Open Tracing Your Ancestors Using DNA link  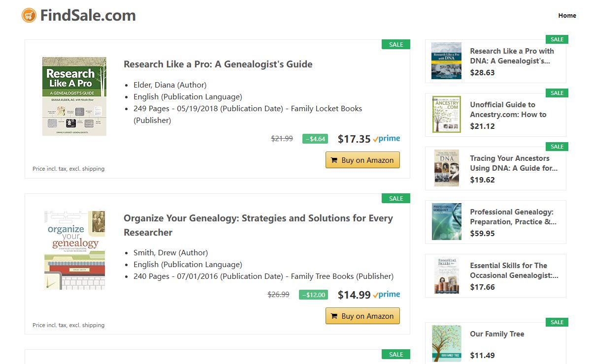513,163
